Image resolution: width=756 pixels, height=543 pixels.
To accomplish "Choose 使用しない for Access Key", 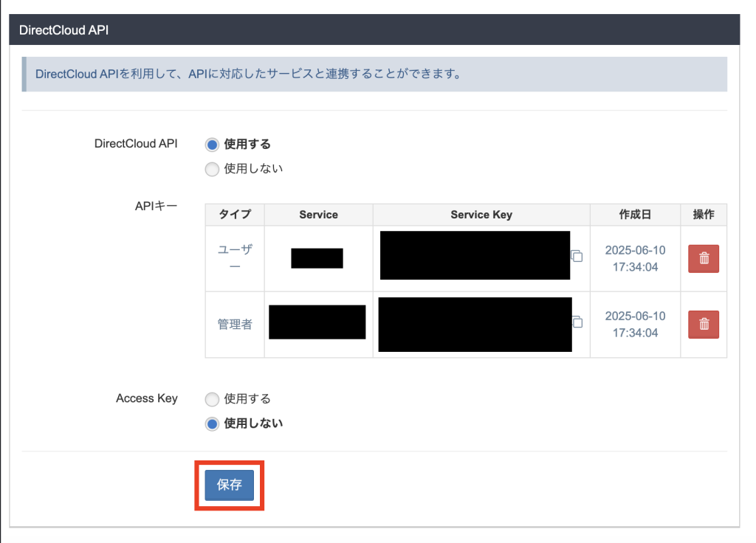I will [213, 423].
